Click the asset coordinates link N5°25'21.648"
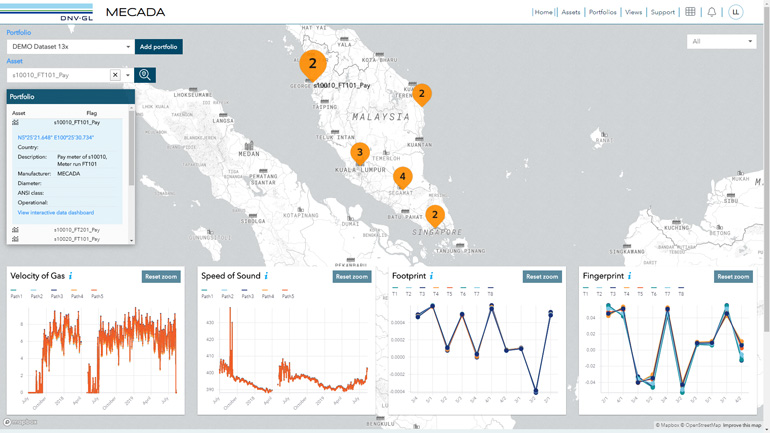Viewport: 770px width, 433px height. 55,137
